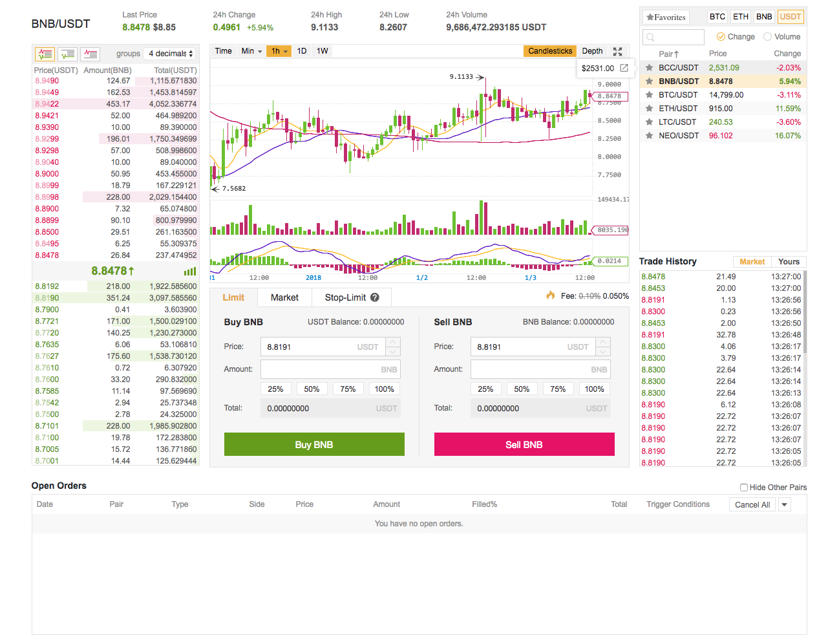This screenshot has height=644, width=817.
Task: Click the pair search input box
Action: pyautogui.click(x=673, y=37)
